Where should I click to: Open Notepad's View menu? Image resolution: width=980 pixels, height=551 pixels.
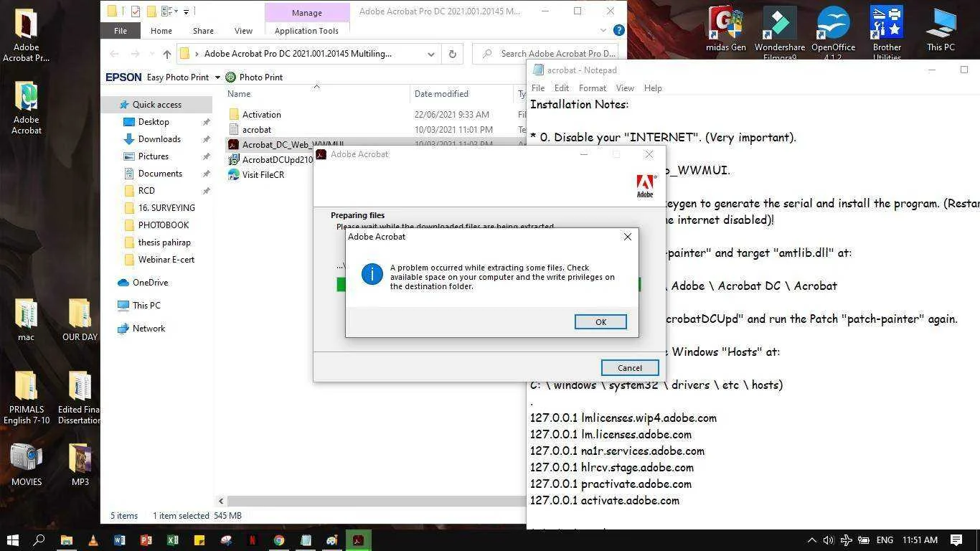[625, 88]
